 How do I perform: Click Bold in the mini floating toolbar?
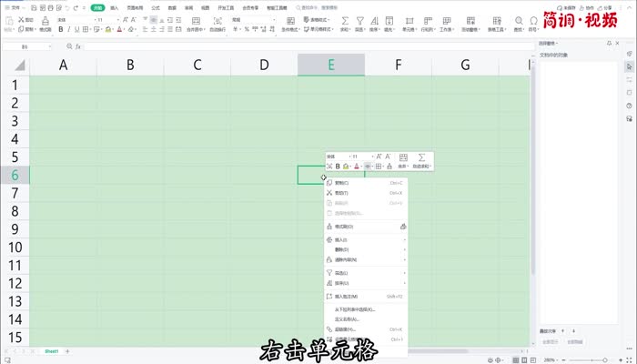click(x=338, y=167)
